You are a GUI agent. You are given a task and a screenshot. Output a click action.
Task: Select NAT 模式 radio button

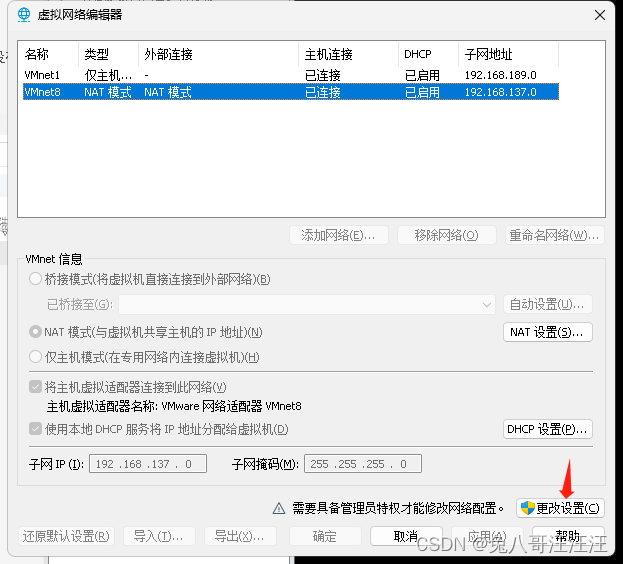click(35, 332)
